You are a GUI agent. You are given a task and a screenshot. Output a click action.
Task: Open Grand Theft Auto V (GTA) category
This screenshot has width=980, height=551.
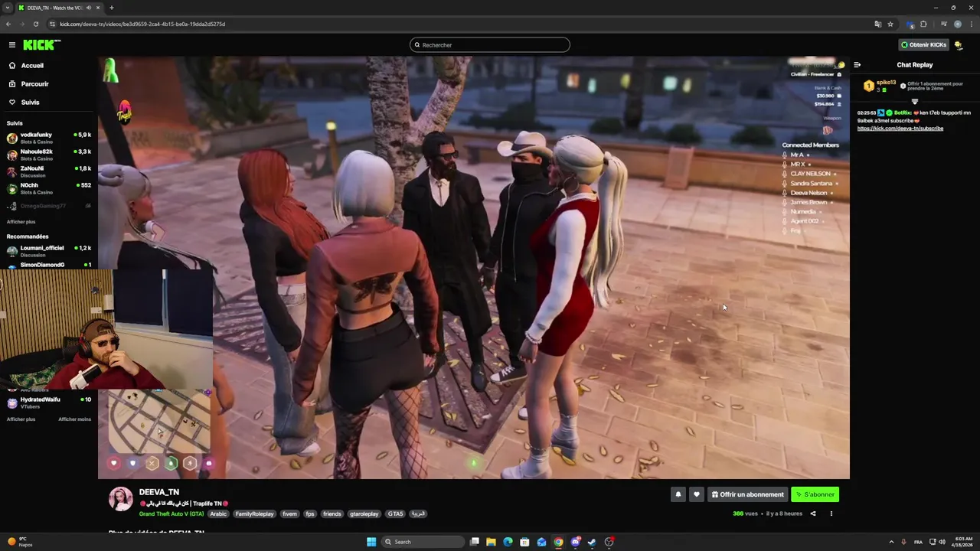(x=173, y=514)
